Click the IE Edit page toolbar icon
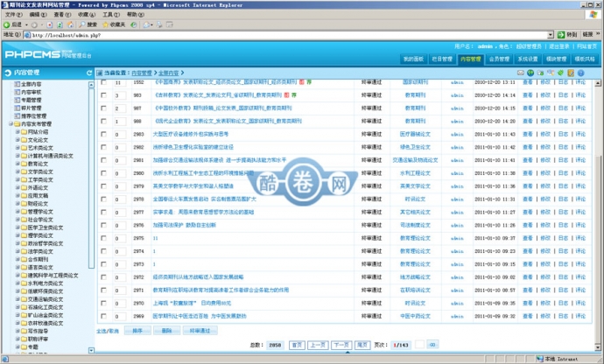The height and width of the screenshot is (364, 604). [169, 24]
